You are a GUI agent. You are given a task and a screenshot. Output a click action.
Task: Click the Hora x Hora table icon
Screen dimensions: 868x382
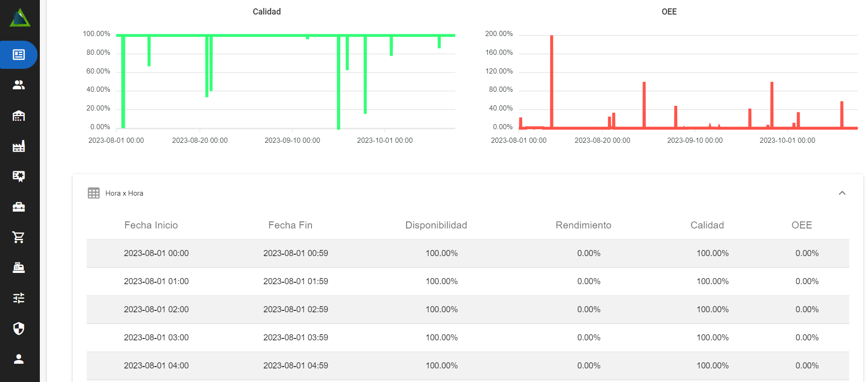94,193
